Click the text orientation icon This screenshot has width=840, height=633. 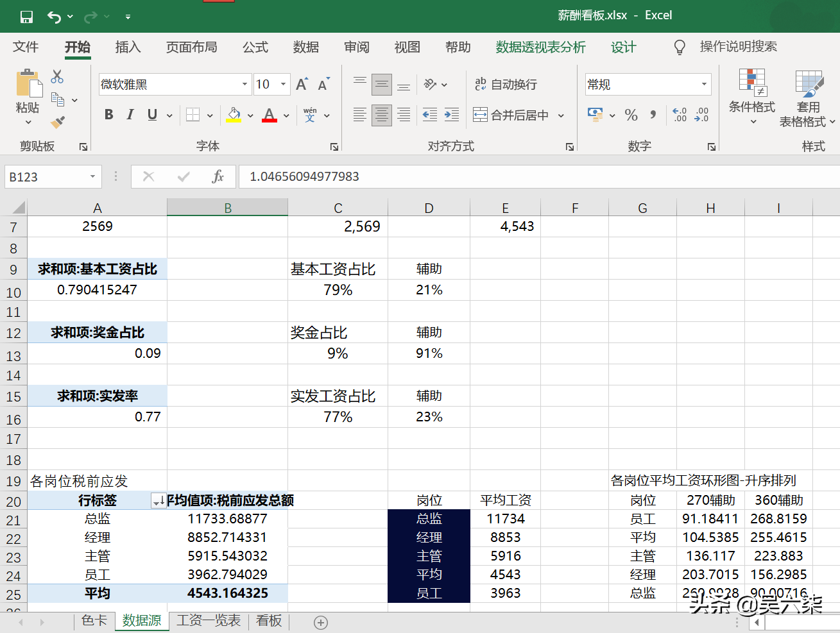point(431,84)
